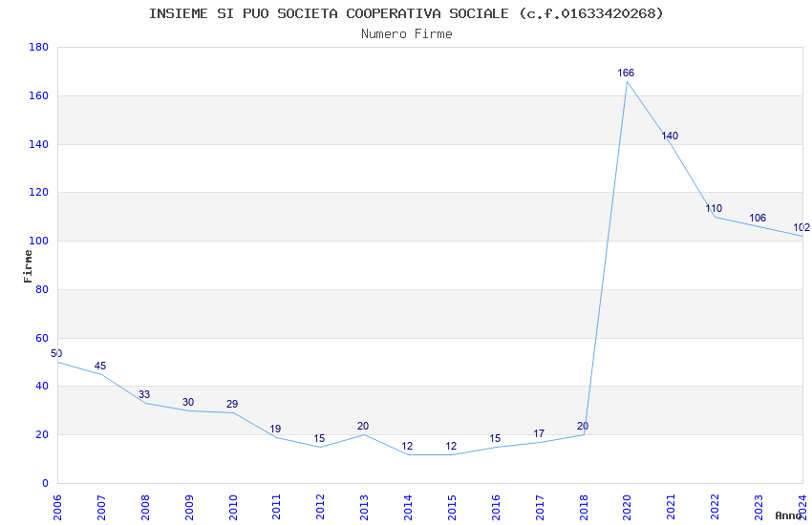
Task: Select the data label 30
Action: pos(188,403)
